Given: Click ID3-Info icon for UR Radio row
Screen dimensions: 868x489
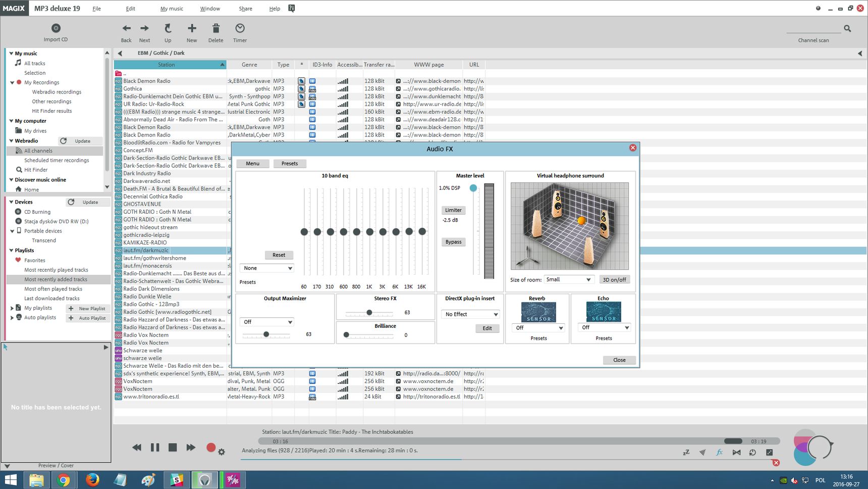Looking at the screenshot, I should pos(312,104).
